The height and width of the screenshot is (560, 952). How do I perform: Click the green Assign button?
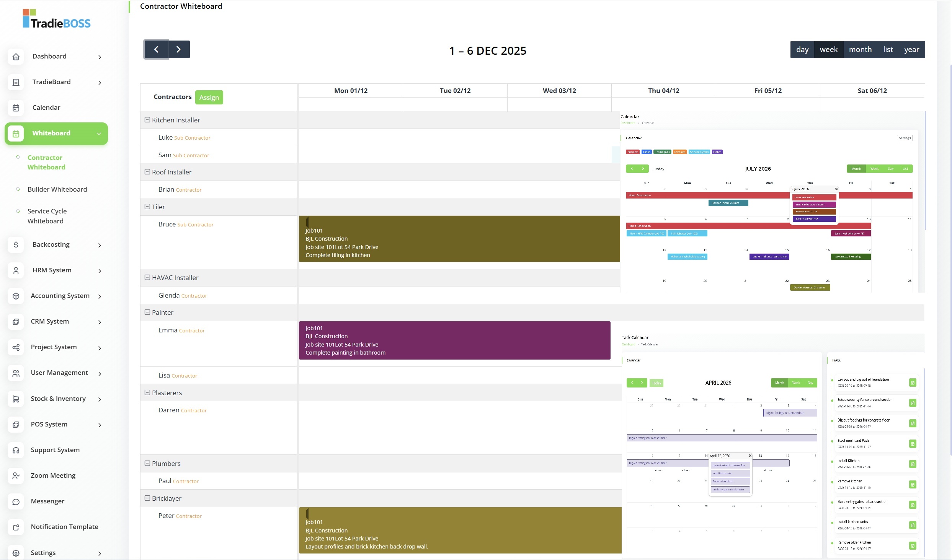click(x=209, y=97)
